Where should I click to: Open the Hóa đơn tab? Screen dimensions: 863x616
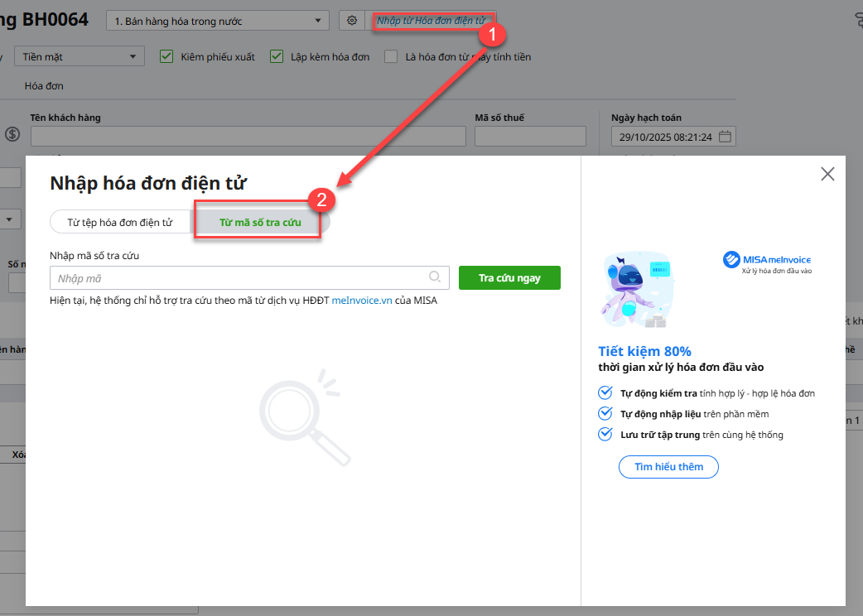44,86
